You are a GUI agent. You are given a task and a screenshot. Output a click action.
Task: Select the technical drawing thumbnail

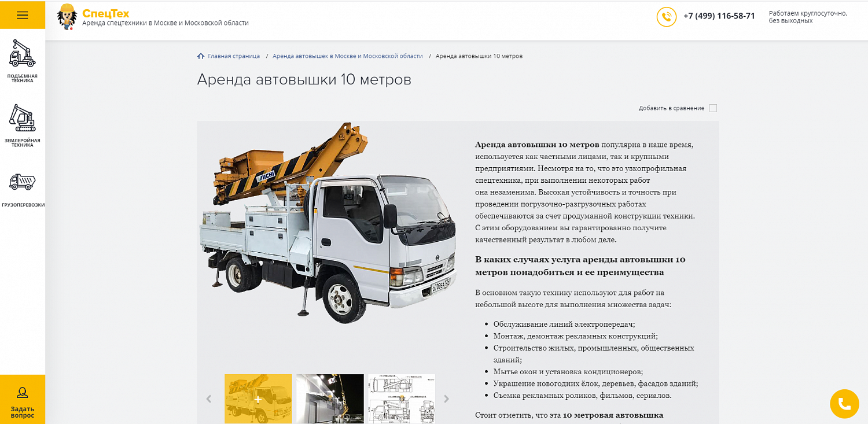point(402,399)
